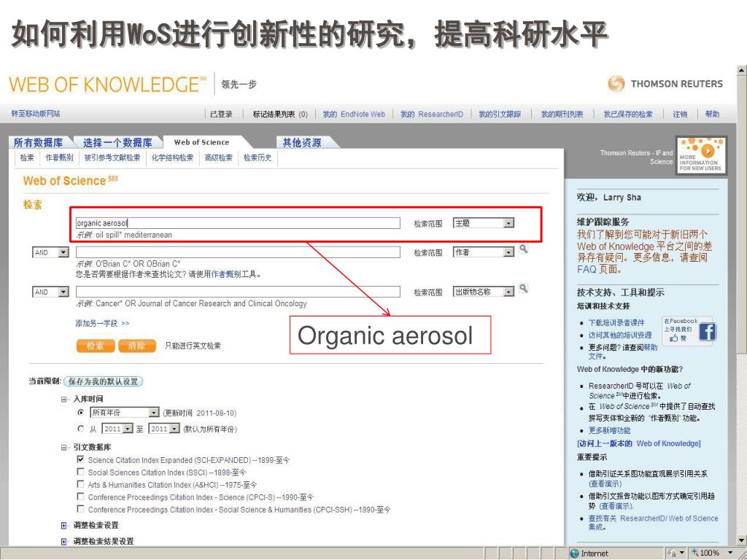Open the second AND operator dropdown
The width and height of the screenshot is (747, 560).
point(50,292)
